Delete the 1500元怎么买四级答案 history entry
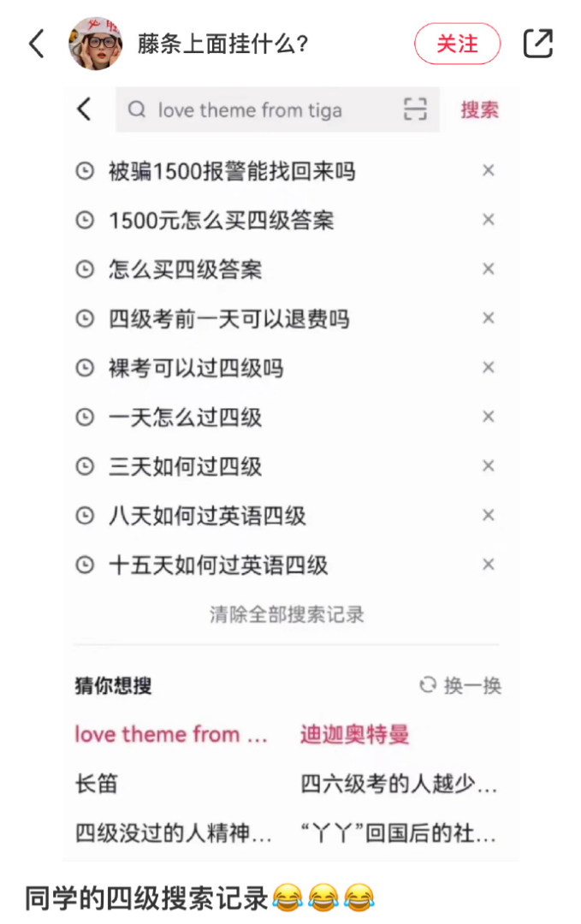Viewport: 581px width, 924px height. point(488,220)
